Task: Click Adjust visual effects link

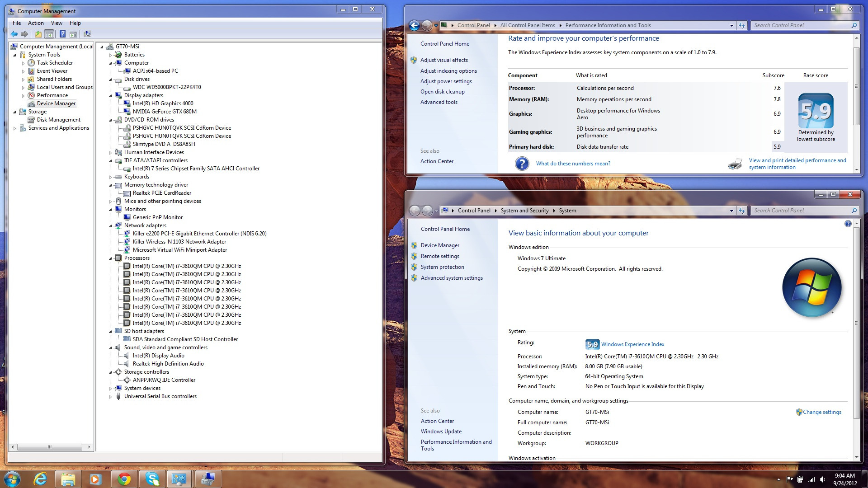Action: coord(444,60)
